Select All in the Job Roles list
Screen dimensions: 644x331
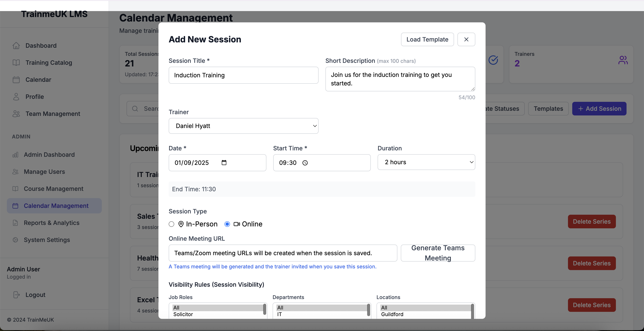(x=217, y=308)
